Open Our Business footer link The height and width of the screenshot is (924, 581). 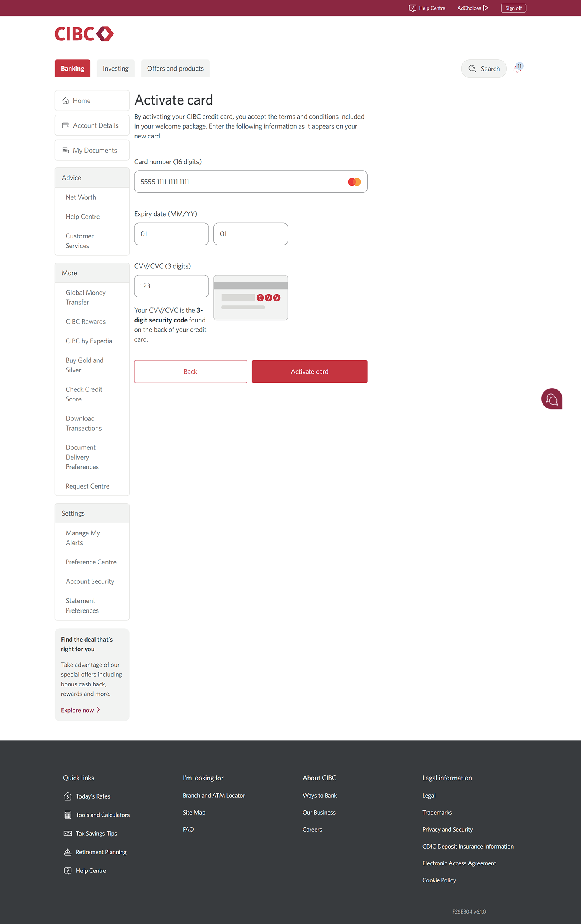319,813
